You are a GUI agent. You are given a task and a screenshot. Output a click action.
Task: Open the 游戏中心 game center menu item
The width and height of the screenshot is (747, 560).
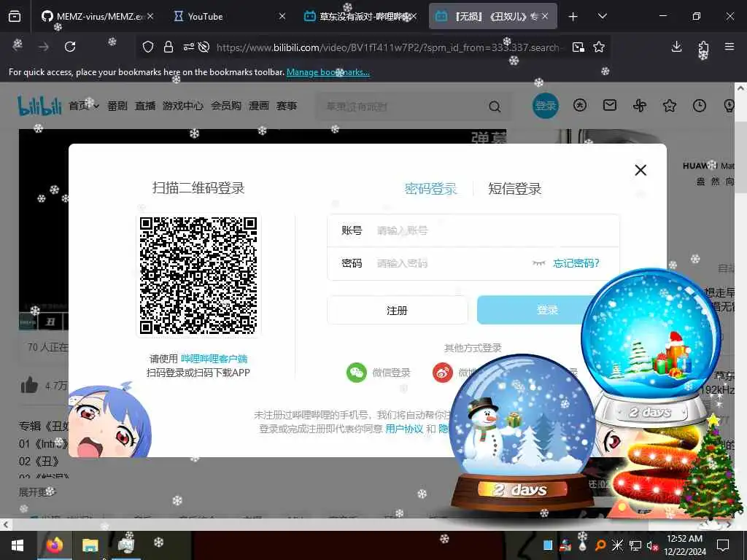tap(183, 106)
